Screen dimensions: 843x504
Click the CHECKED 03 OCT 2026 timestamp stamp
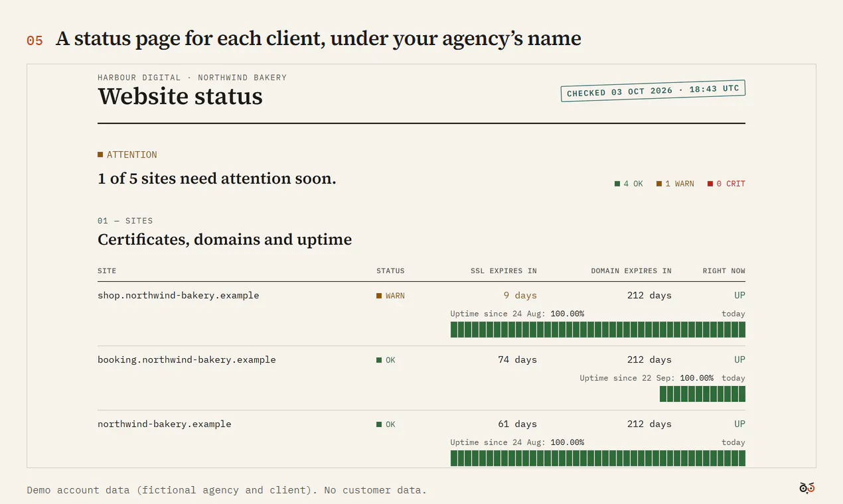(653, 91)
